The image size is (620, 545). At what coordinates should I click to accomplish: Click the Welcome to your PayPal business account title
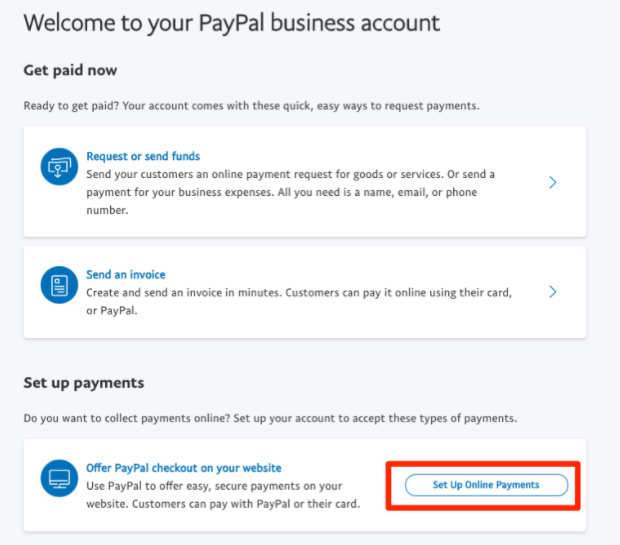click(x=232, y=23)
